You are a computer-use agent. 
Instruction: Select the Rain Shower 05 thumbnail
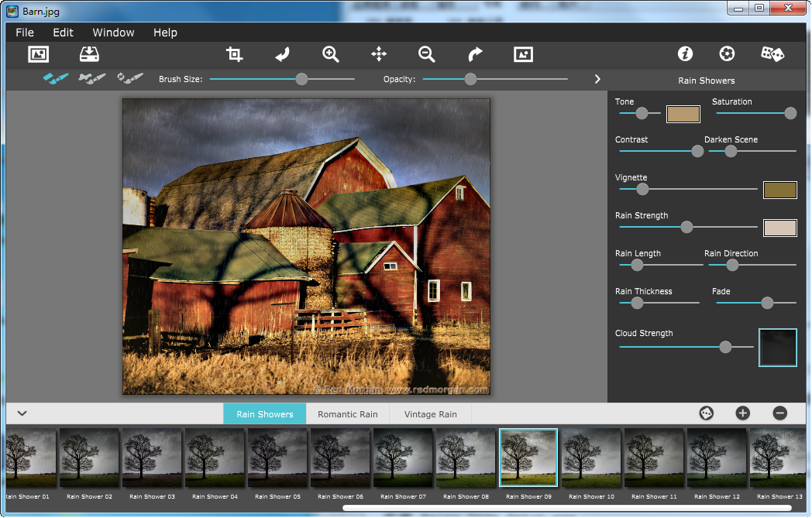[277, 458]
